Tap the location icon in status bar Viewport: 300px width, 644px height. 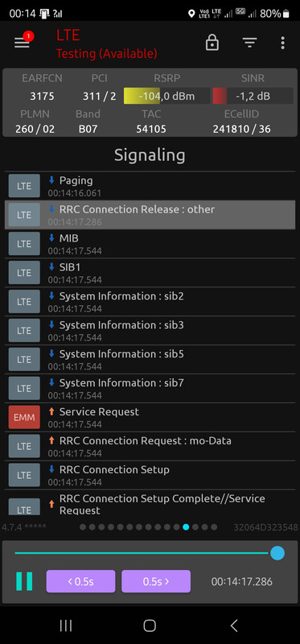pyautogui.click(x=191, y=14)
